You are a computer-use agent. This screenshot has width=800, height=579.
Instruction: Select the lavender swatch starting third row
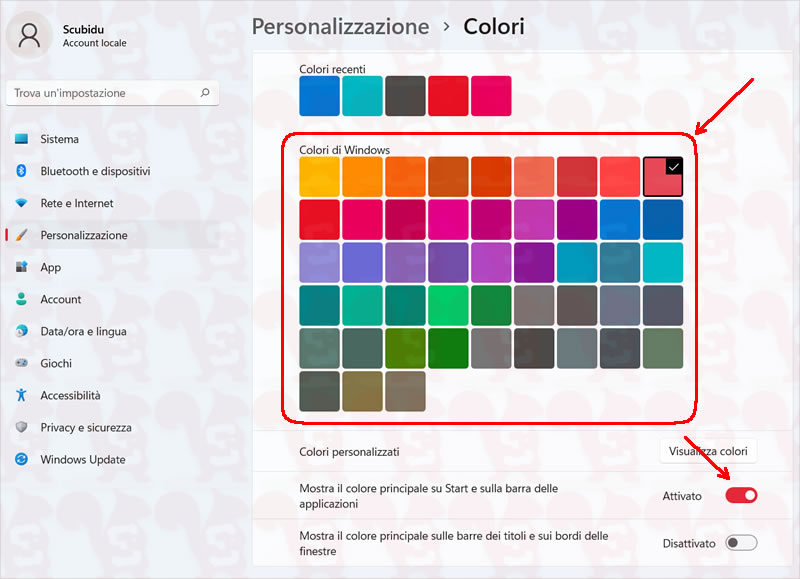319,262
